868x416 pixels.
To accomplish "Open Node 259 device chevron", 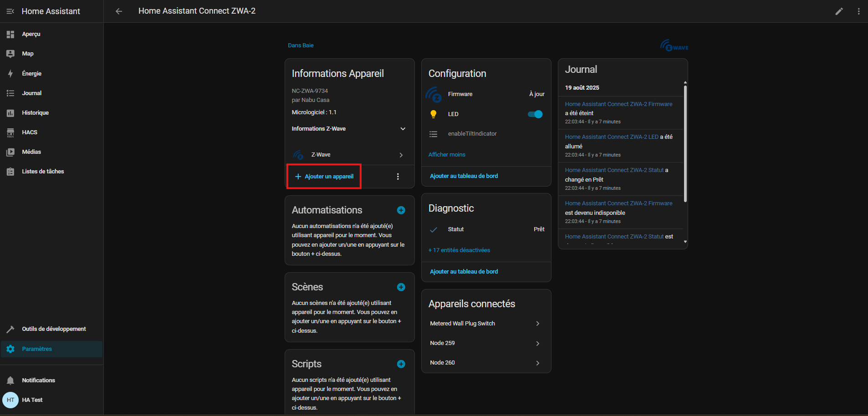I will pos(537,344).
